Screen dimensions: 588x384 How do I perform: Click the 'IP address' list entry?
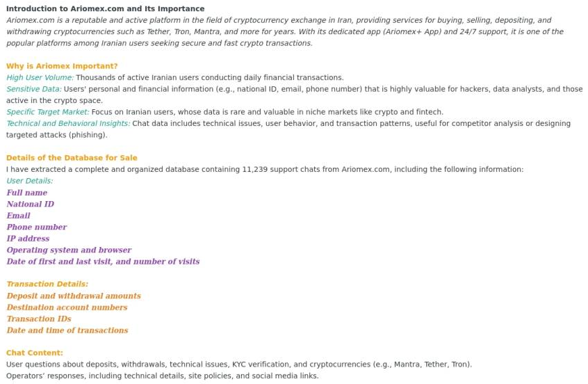click(x=28, y=239)
